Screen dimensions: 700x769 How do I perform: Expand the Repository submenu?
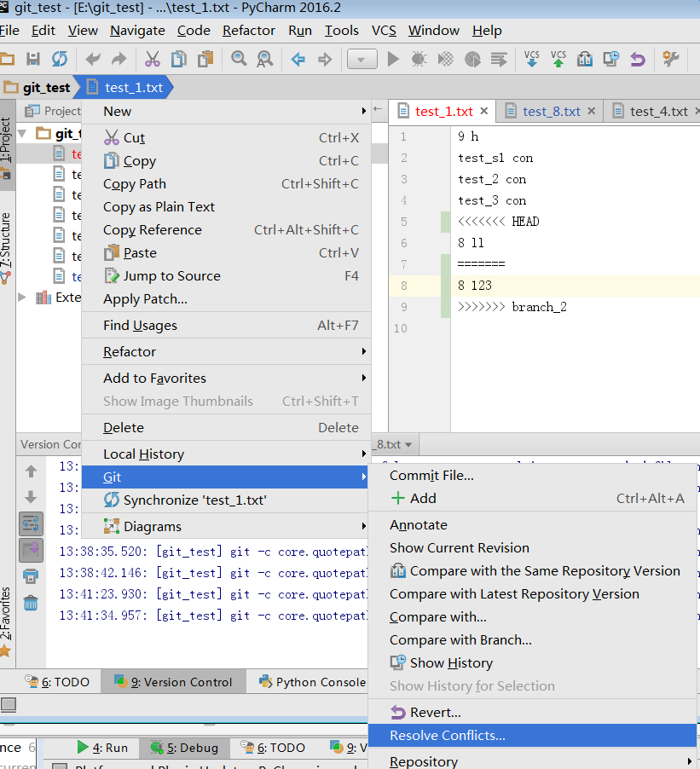pos(533,761)
